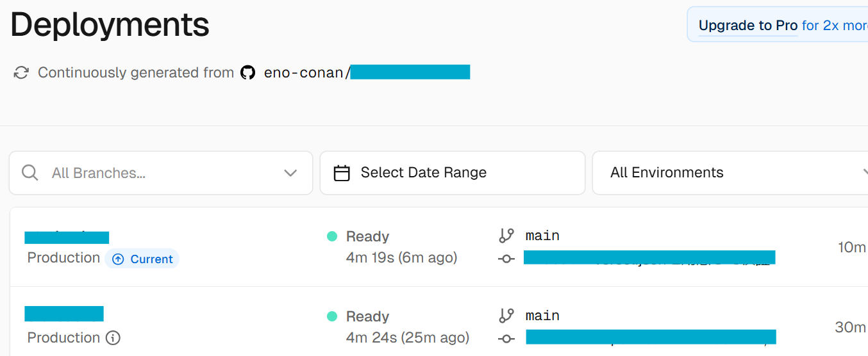The height and width of the screenshot is (356, 868).
Task: Click the branch icon of second deployment
Action: pyautogui.click(x=506, y=316)
